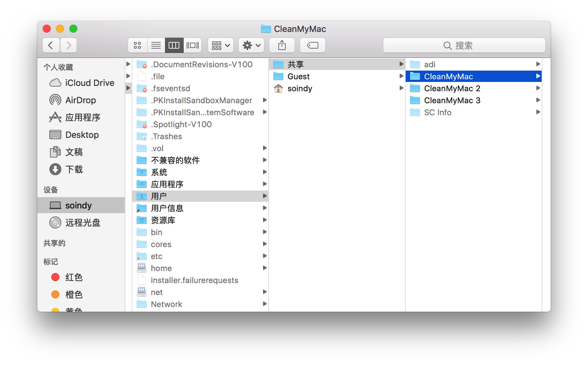The image size is (588, 365).
Task: Select .Spotlight-V100 folder
Action: [x=200, y=124]
